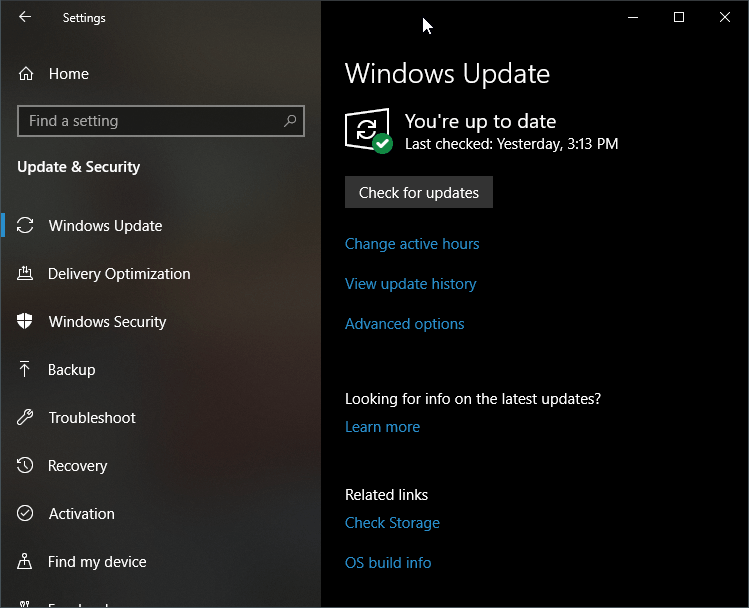Maximize the Settings window
The height and width of the screenshot is (608, 749).
[x=679, y=17]
